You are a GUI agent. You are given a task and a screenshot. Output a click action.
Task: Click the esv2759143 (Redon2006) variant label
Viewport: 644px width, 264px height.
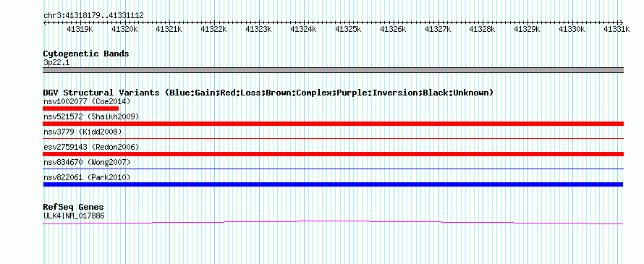coord(91,147)
